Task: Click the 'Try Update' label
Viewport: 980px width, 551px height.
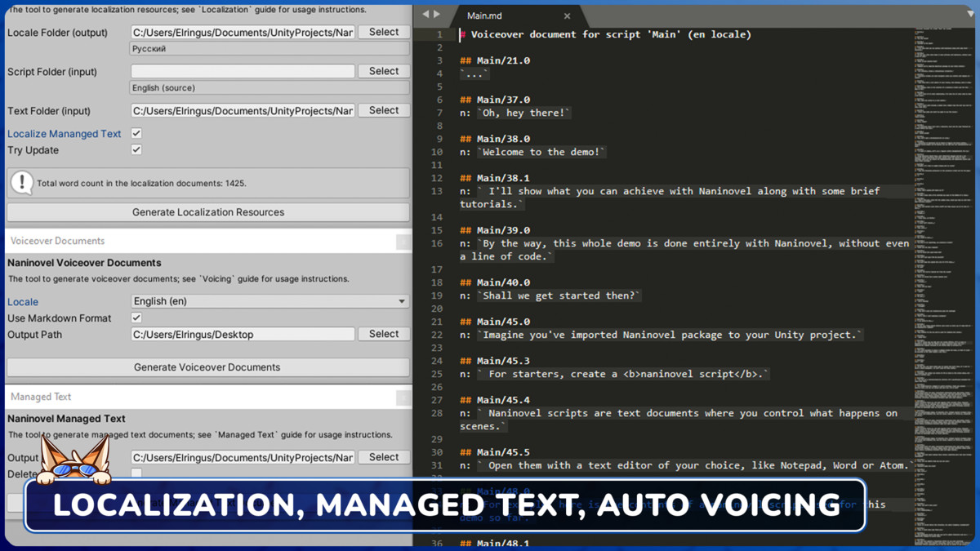Action: (x=32, y=150)
